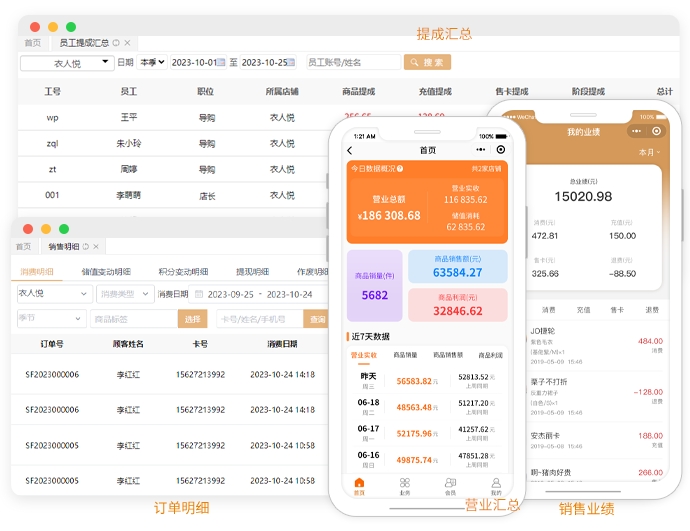
Task: Tap the 商品销售额 63584.27 card
Action: click(x=458, y=267)
